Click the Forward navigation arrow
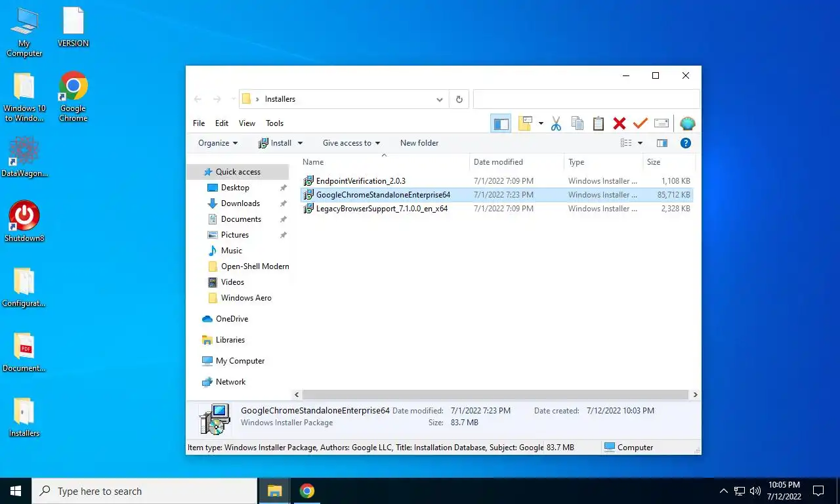This screenshot has height=504, width=840. click(x=217, y=99)
